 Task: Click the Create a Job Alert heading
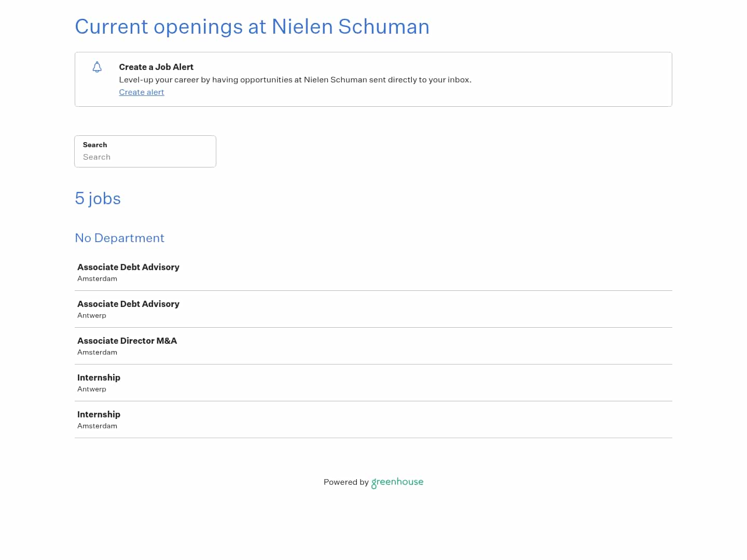pos(156,67)
